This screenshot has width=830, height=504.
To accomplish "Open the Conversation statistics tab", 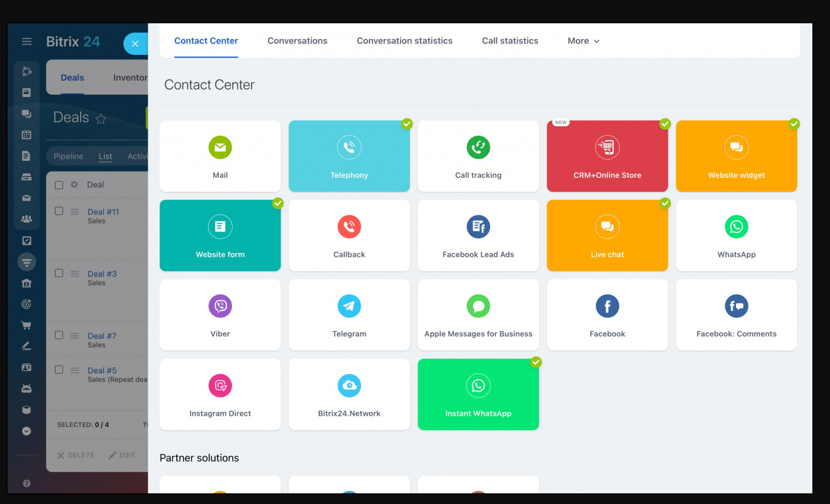I will tap(404, 41).
